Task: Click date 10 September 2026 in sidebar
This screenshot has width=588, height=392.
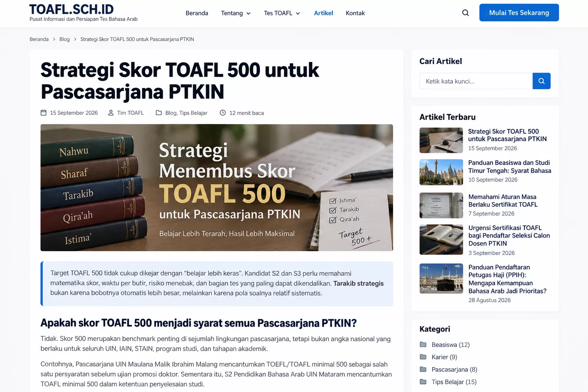Action: pos(493,180)
